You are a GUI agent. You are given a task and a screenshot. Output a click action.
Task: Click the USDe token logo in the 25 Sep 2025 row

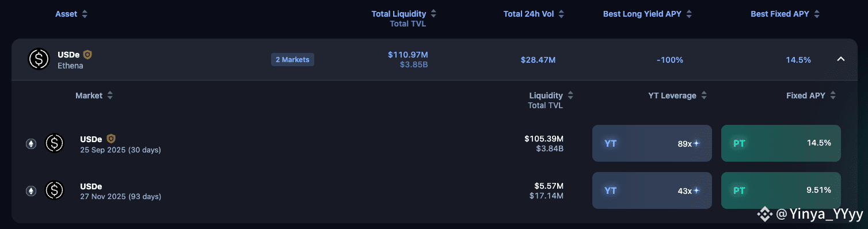click(x=55, y=143)
